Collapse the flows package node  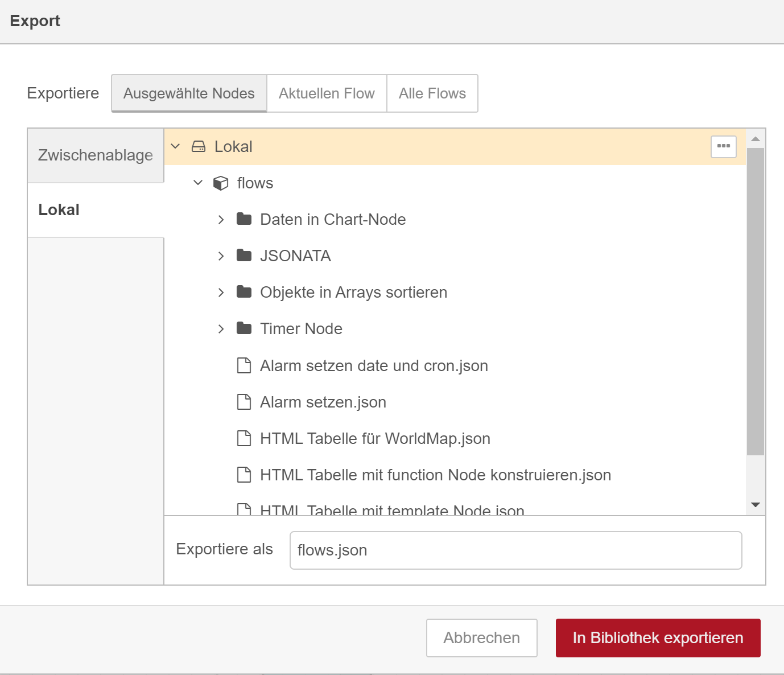[x=198, y=183]
